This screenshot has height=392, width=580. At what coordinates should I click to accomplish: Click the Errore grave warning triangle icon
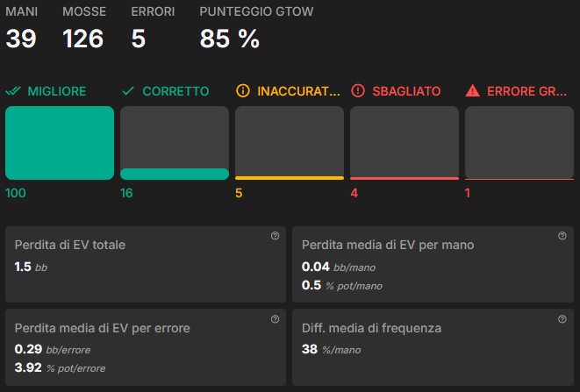tap(472, 90)
